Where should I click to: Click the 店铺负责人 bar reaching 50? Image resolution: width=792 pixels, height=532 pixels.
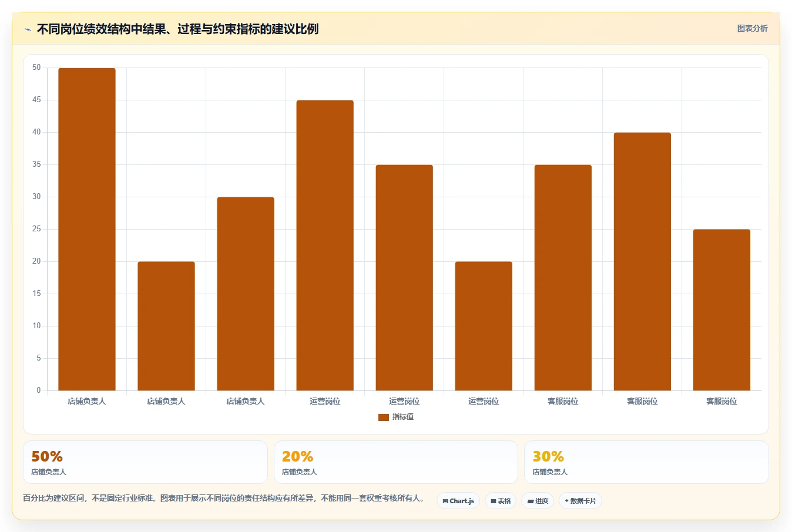(x=87, y=229)
